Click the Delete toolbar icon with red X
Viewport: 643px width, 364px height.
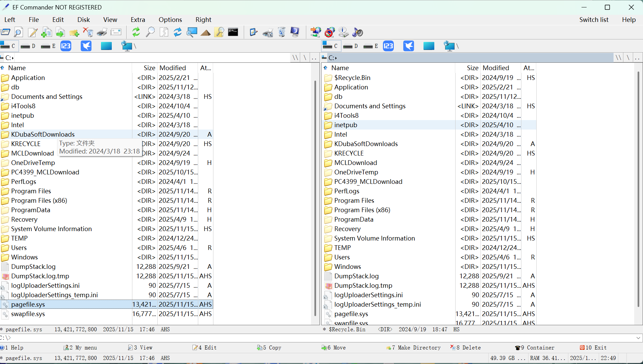click(88, 32)
